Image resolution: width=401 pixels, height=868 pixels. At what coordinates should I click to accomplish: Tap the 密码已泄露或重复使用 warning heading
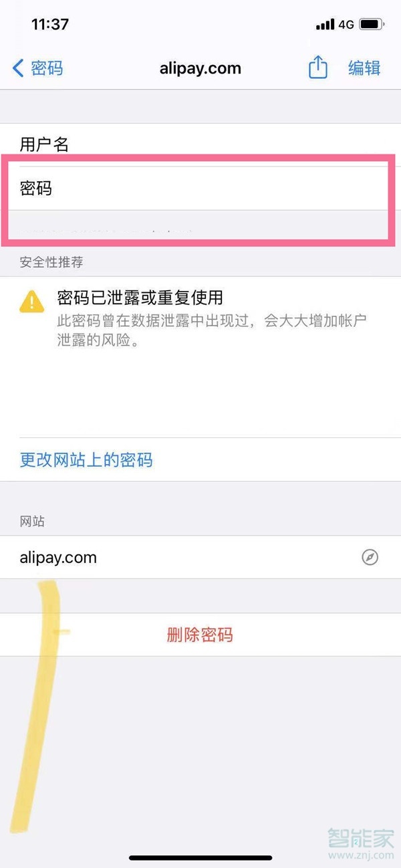(140, 298)
